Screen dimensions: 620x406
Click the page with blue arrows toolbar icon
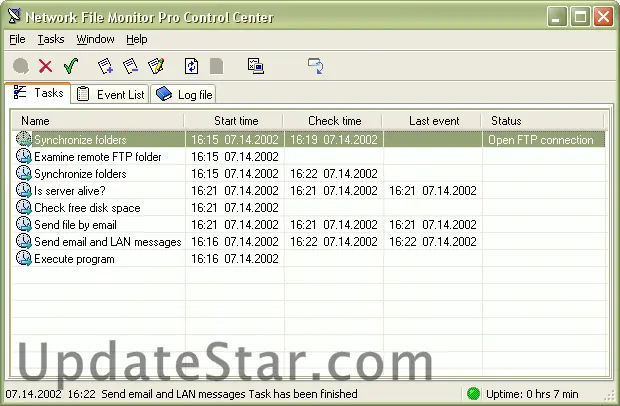pyautogui.click(x=191, y=66)
